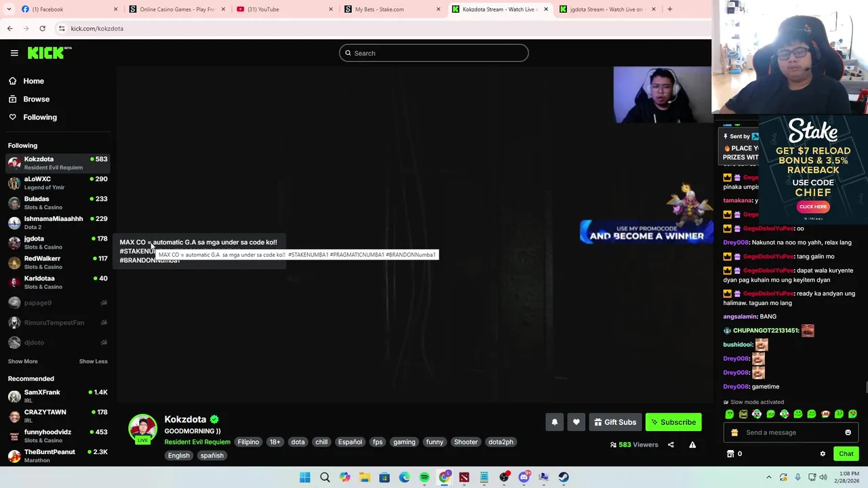Open Discord from the taskbar
This screenshot has width=868, height=488.
click(524, 477)
